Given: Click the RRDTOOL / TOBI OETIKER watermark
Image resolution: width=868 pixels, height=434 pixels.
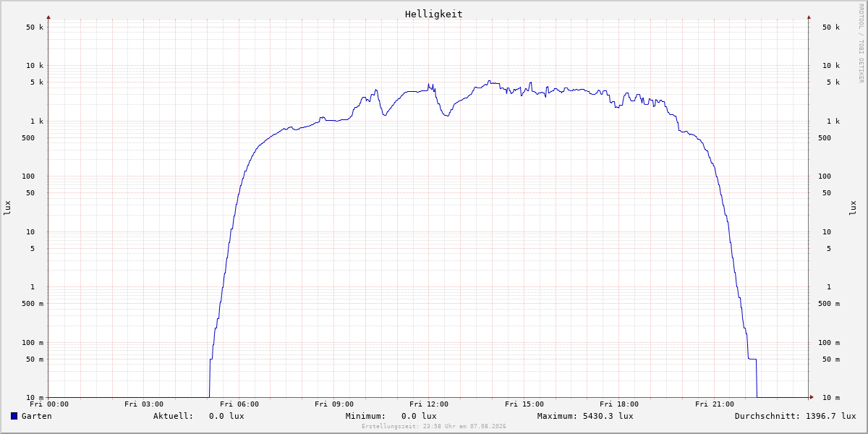Looking at the screenshot, I should tap(861, 43).
